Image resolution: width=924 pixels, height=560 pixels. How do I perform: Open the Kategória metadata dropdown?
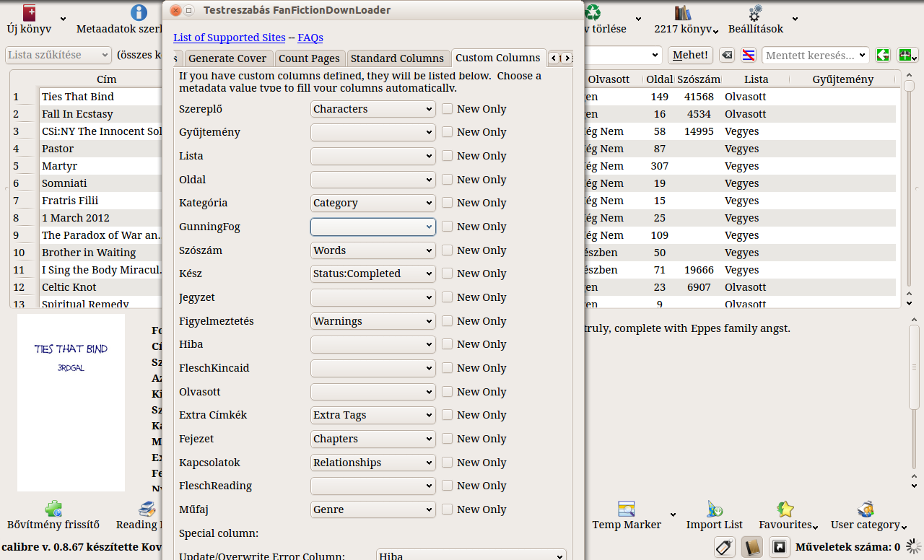372,203
